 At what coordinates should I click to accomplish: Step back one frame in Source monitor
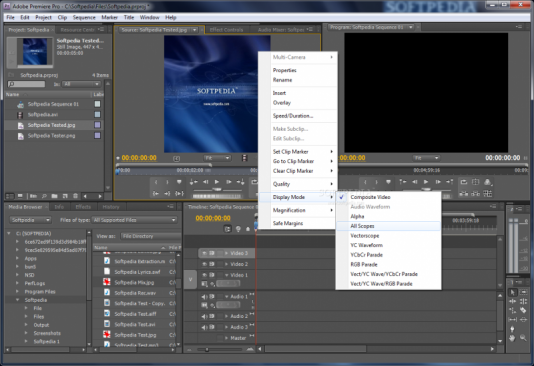click(x=205, y=182)
